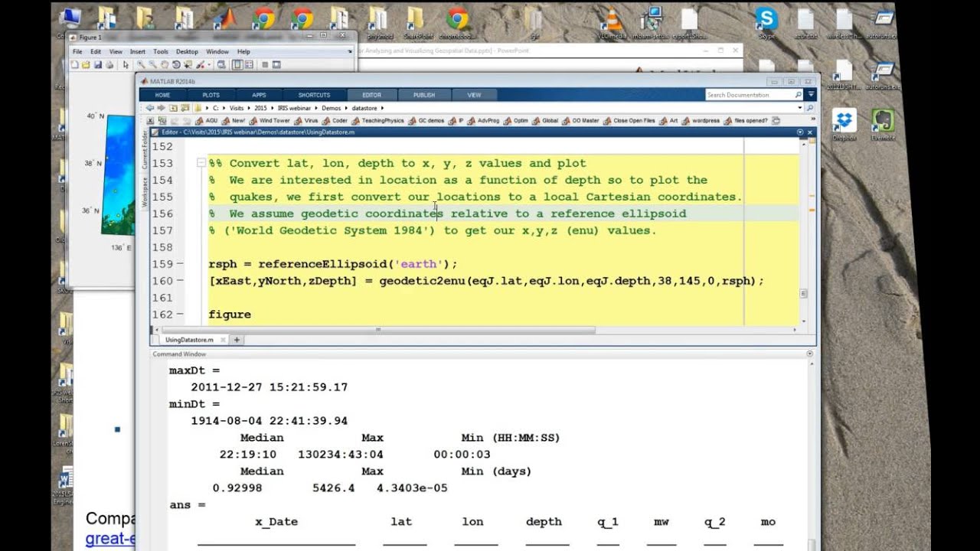The width and height of the screenshot is (980, 551).
Task: Activate the Pan hand tool
Action: pyautogui.click(x=165, y=65)
